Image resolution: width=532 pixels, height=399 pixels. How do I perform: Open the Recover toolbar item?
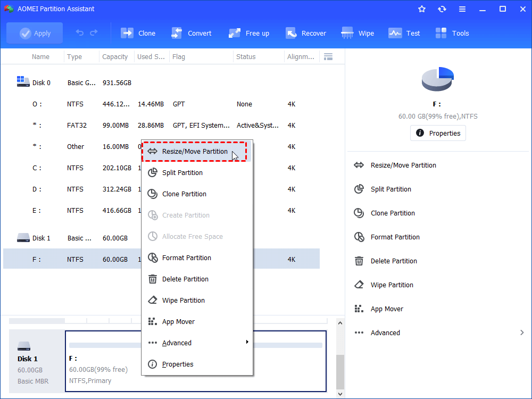pyautogui.click(x=305, y=33)
